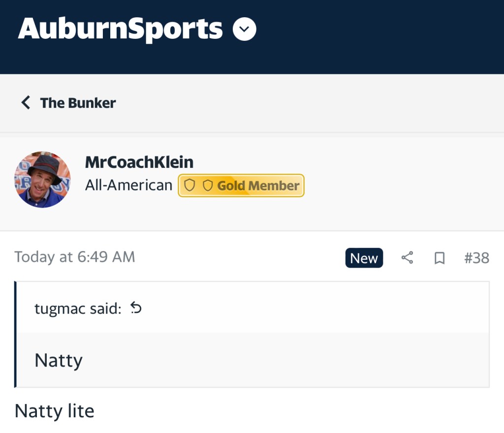Screen dimensions: 504x433
Task: View the MrCoachKlein username profile
Action: click(x=139, y=162)
